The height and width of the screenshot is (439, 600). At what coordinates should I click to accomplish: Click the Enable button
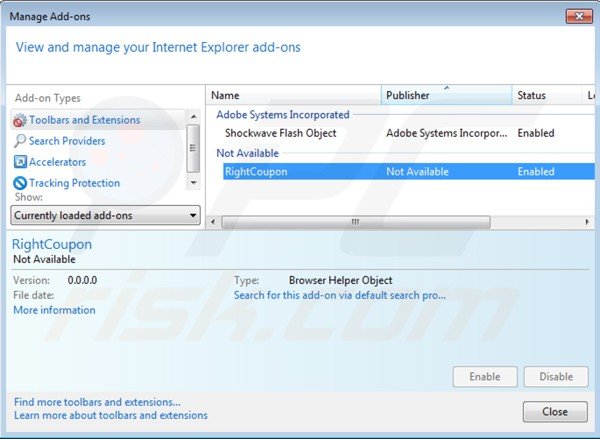pos(485,377)
